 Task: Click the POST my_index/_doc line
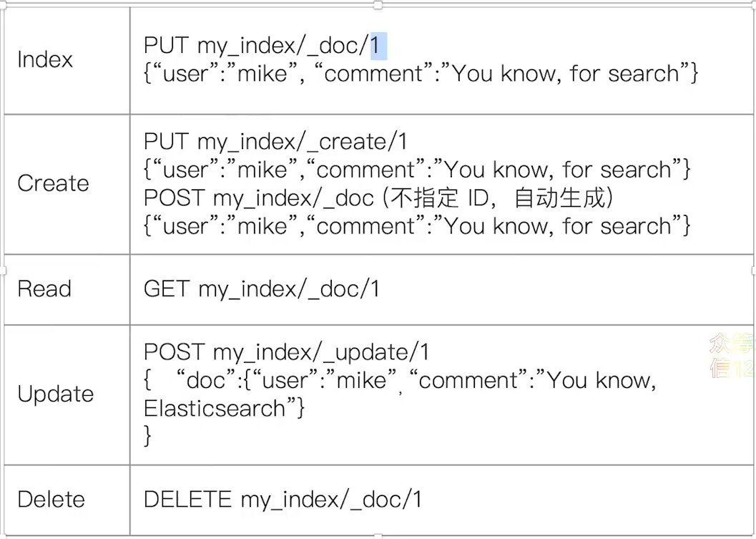click(x=259, y=198)
